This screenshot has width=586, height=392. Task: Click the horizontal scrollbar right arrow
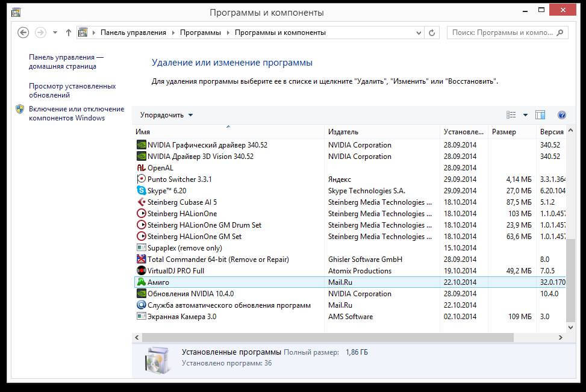click(560, 337)
